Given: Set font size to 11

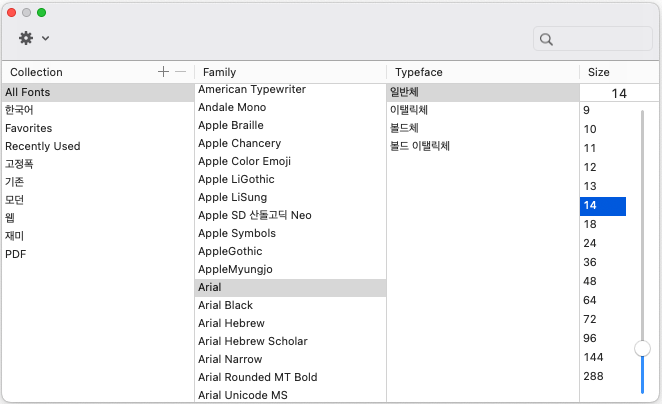Looking at the screenshot, I should click(603, 148).
